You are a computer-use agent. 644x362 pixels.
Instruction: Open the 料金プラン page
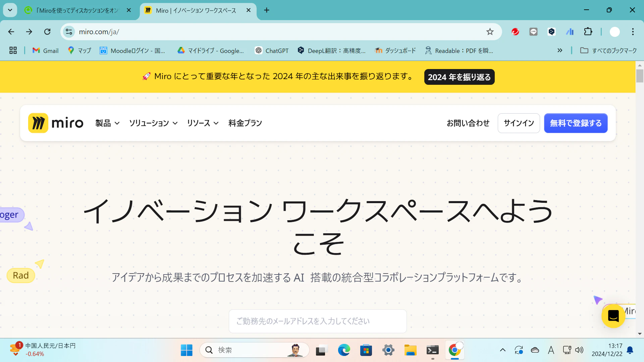coord(245,123)
